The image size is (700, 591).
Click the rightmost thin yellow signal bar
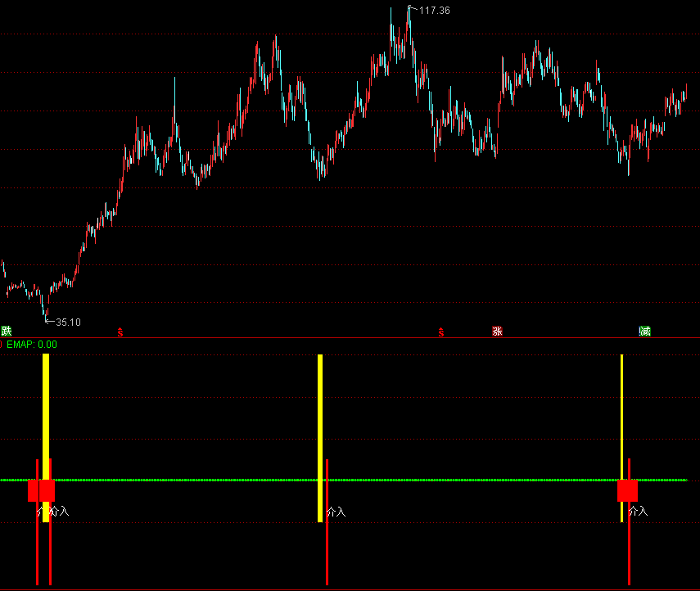click(622, 438)
